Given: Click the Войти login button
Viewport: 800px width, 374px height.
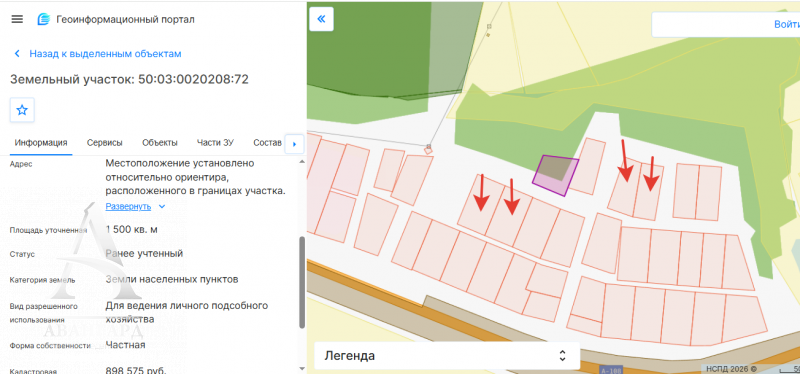Looking at the screenshot, I should (x=787, y=24).
